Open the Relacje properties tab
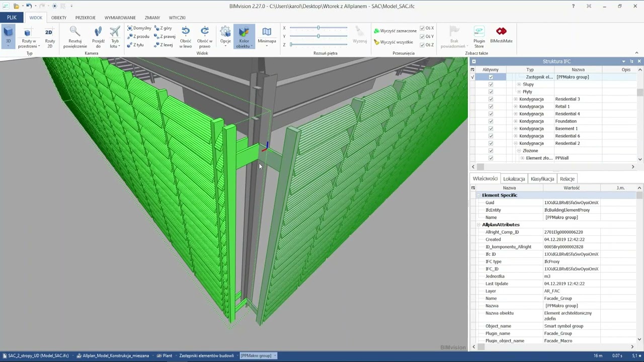 coord(567,179)
